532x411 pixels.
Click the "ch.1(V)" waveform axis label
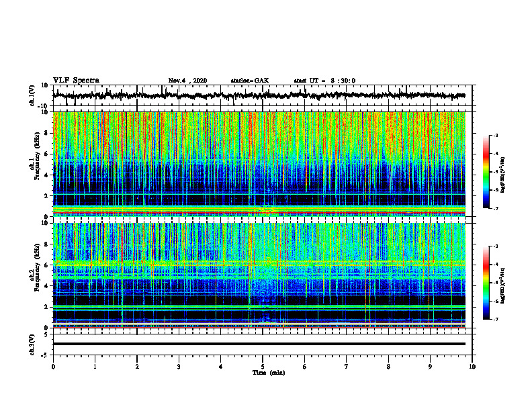(32, 95)
